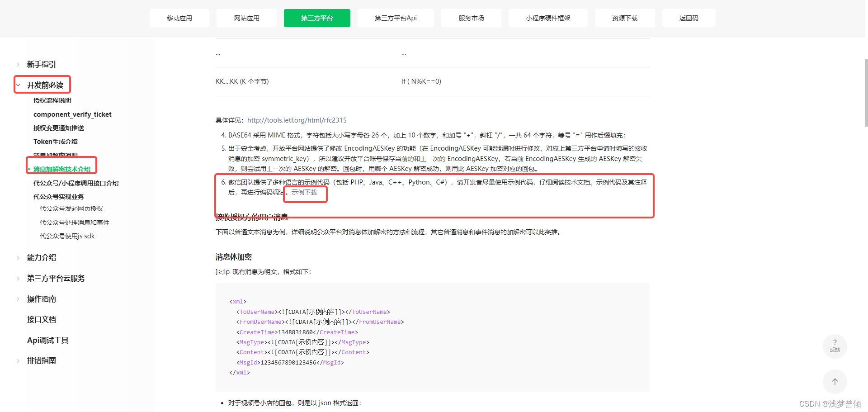Open the 网站应用 tab
Image resolution: width=868 pixels, height=412 pixels.
[246, 18]
